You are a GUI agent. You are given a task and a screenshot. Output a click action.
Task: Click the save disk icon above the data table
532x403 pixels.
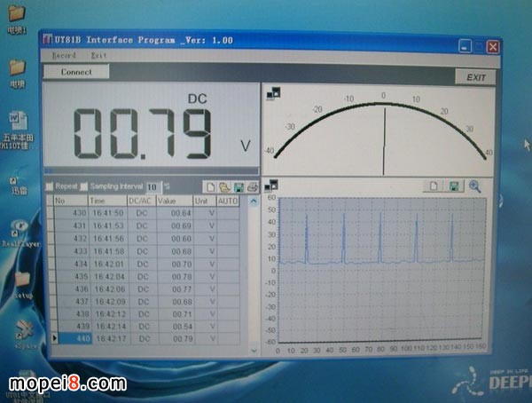239,187
